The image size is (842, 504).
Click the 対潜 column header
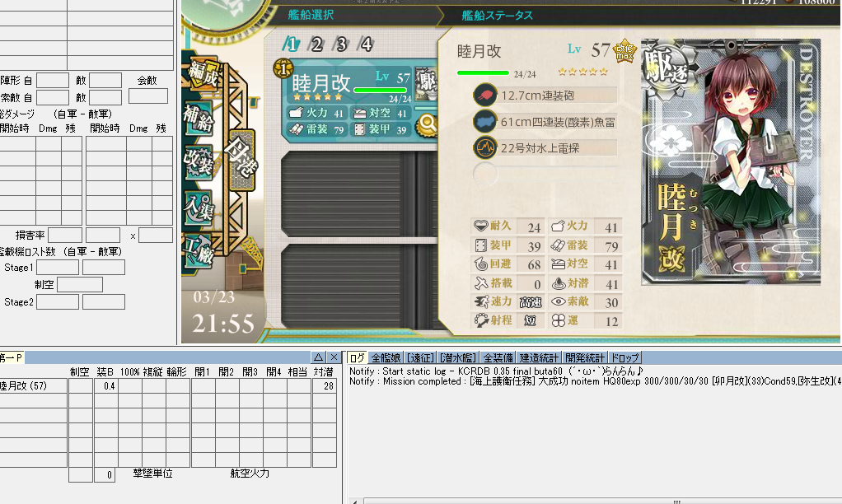(324, 372)
